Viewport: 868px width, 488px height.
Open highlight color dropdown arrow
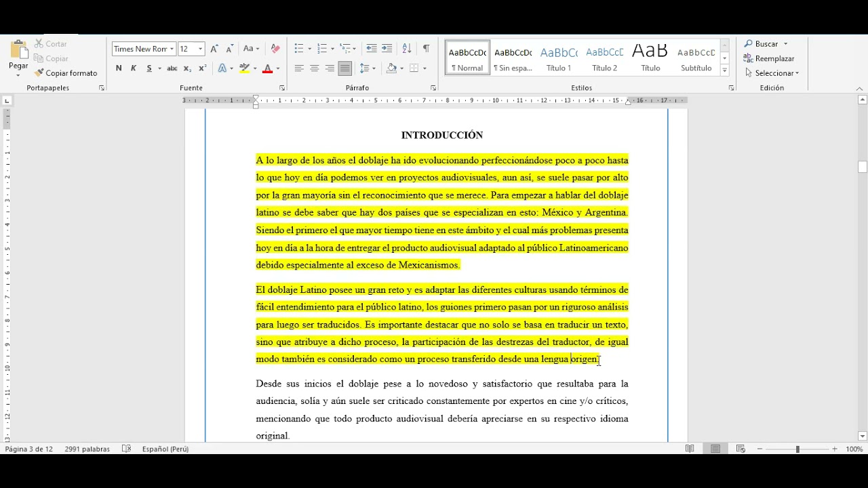tap(255, 68)
